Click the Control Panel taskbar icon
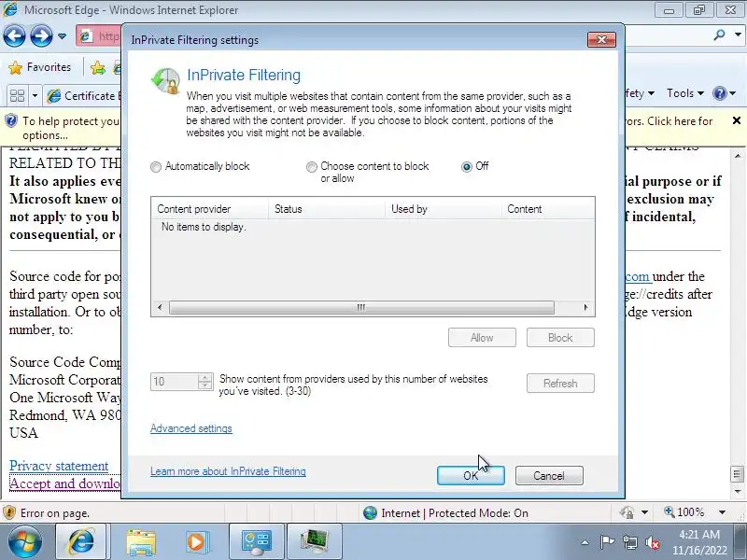The image size is (747, 560). coord(256,541)
